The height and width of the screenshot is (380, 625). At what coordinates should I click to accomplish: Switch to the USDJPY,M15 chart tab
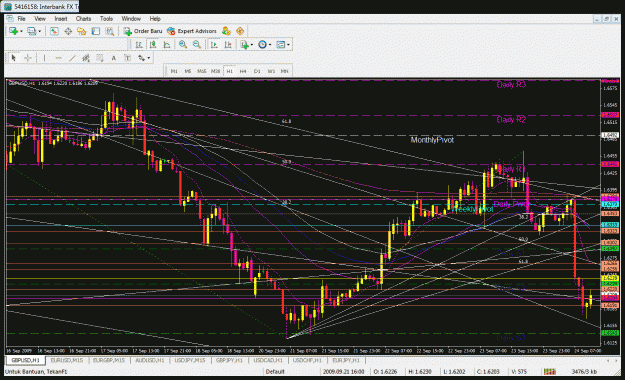pyautogui.click(x=190, y=360)
